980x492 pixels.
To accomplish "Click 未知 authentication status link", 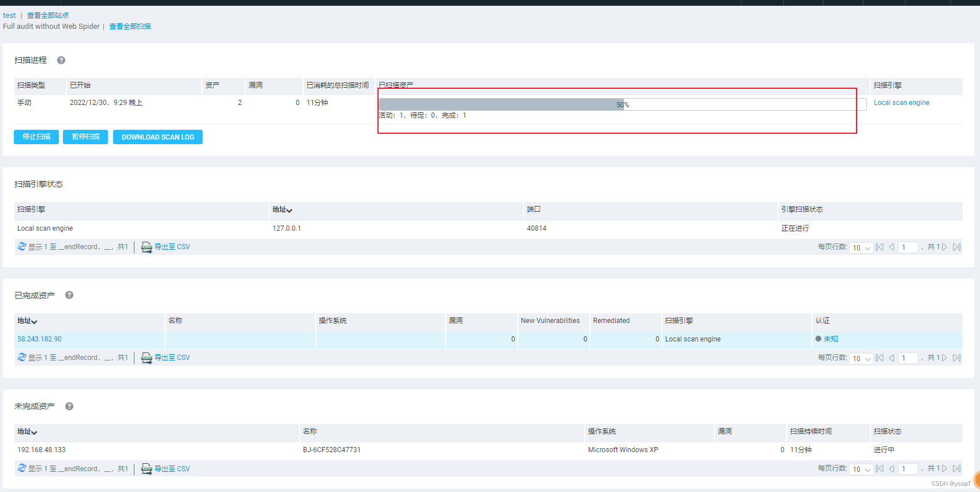I will point(831,339).
